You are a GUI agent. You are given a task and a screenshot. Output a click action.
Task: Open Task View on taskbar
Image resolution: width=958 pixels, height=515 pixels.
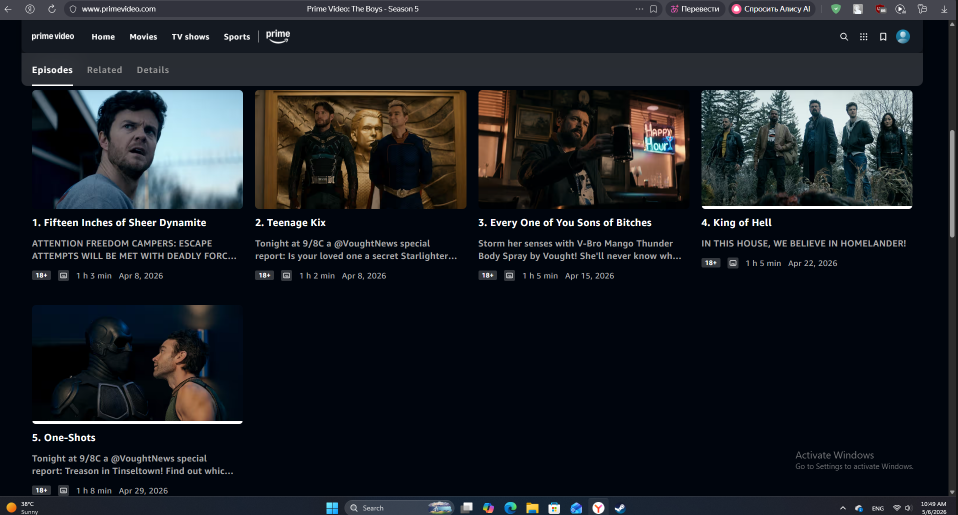tap(467, 508)
